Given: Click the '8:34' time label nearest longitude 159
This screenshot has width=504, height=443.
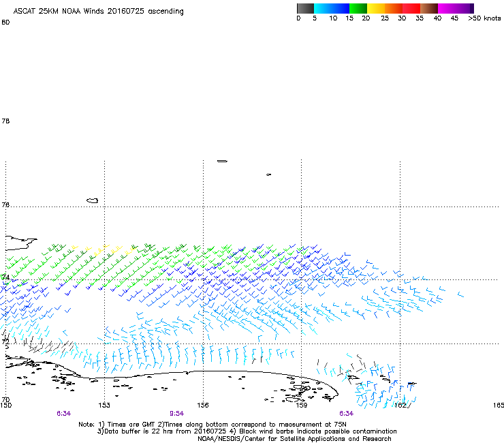Looking at the screenshot, I should click(x=346, y=414).
